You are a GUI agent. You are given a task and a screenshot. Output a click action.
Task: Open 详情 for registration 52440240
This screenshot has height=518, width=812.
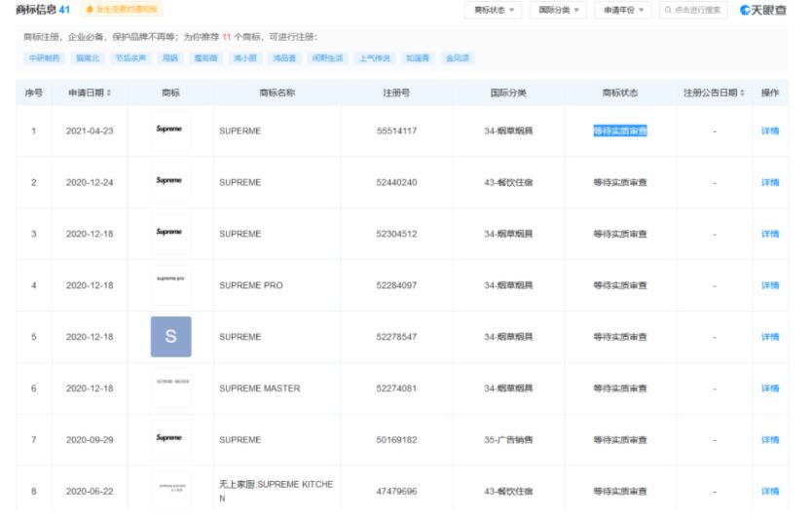(769, 182)
